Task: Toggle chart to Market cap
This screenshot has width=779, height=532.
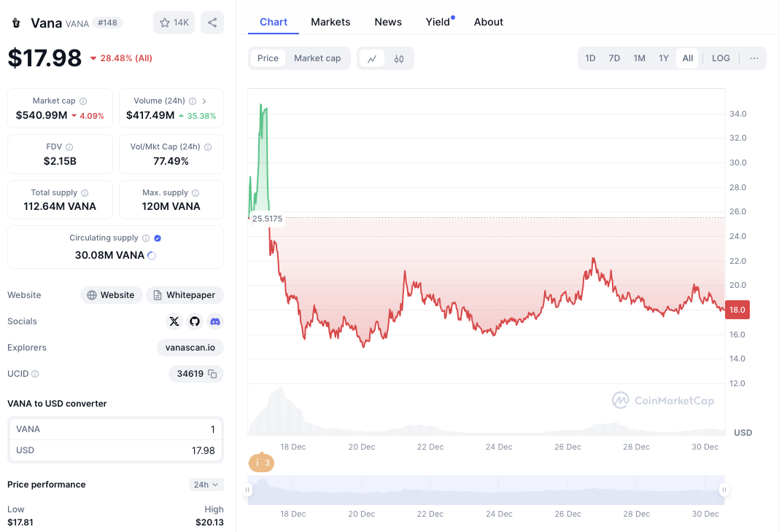Action: pos(317,58)
